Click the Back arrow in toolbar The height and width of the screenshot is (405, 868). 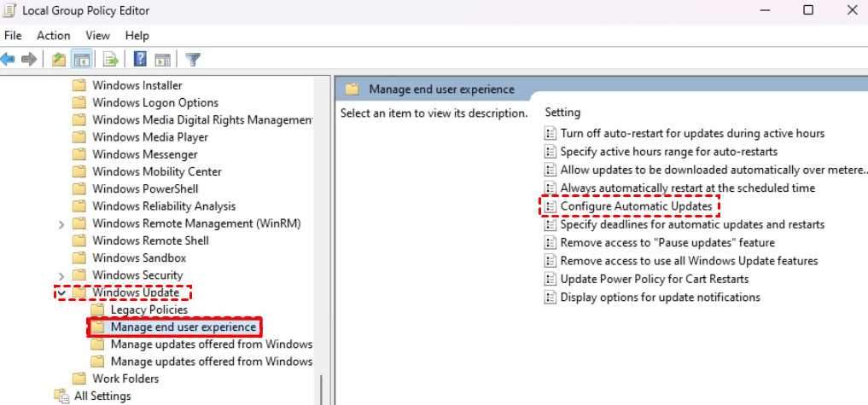[8, 59]
